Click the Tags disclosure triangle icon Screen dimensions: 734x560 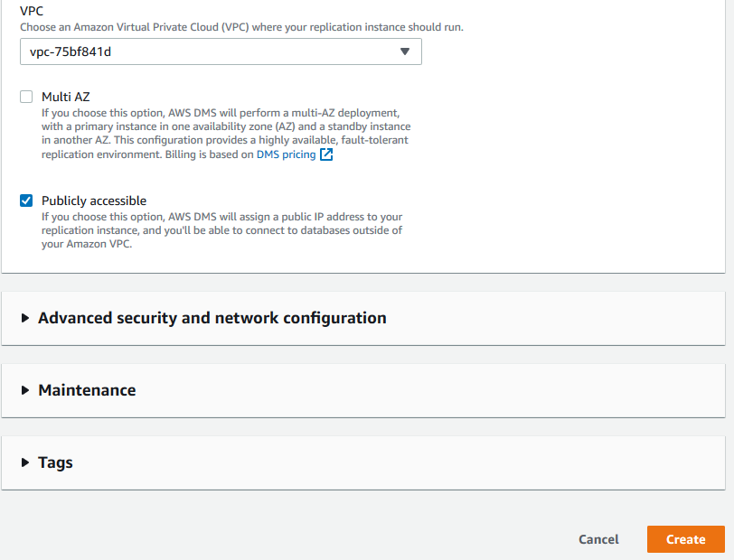(25, 462)
